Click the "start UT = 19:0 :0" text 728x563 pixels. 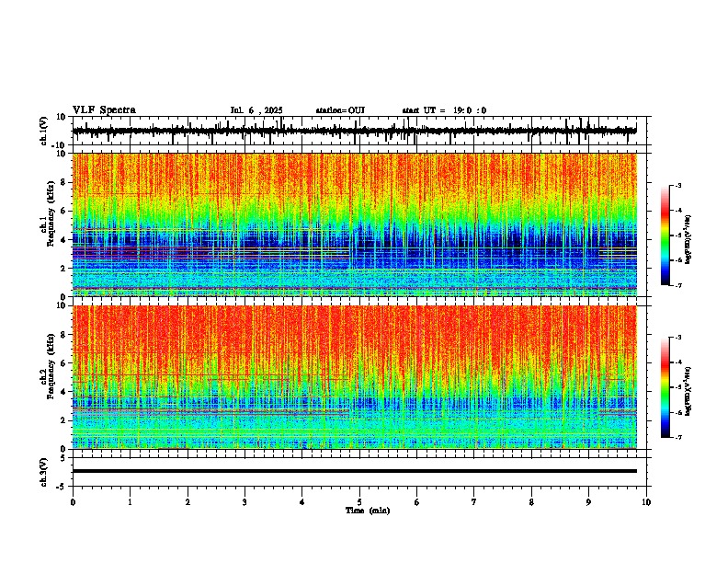(x=444, y=110)
